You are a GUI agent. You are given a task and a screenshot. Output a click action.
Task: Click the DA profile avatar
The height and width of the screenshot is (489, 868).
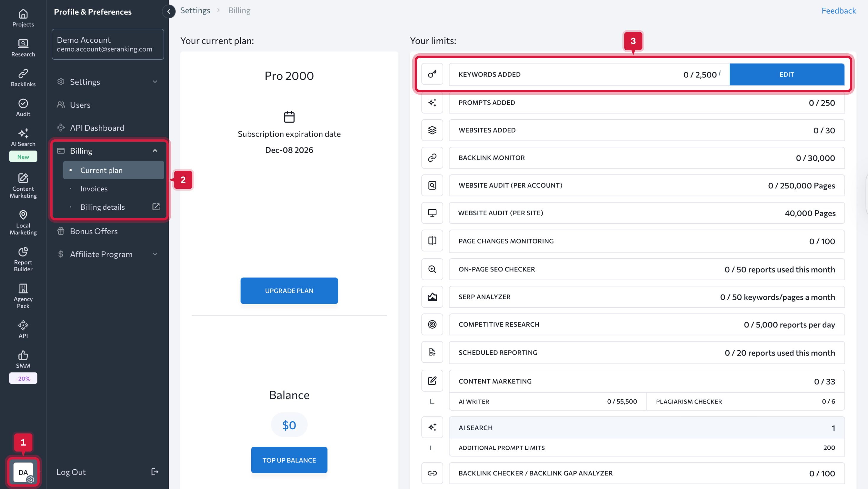click(x=23, y=472)
